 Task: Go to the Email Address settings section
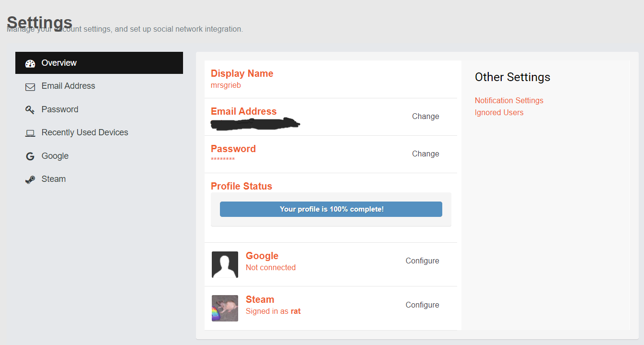(68, 86)
